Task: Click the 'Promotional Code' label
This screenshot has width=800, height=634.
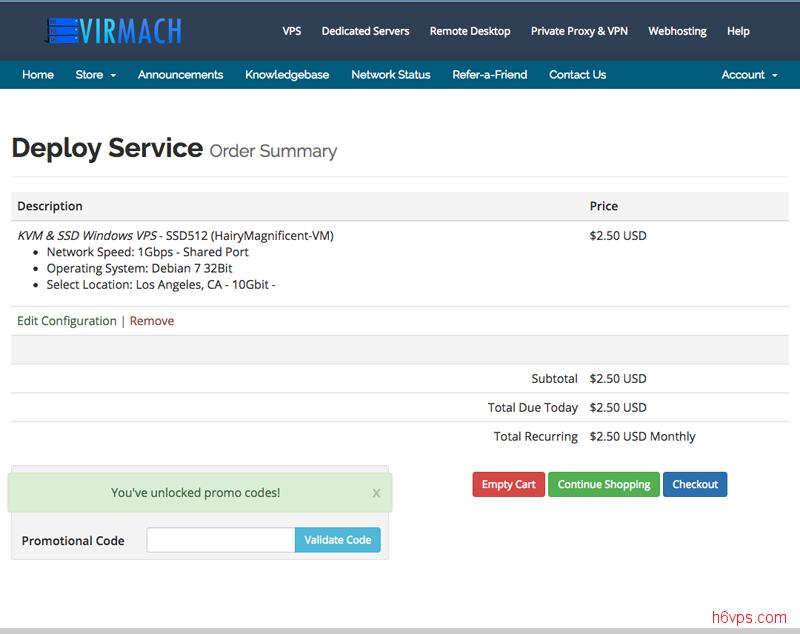Action: (73, 541)
